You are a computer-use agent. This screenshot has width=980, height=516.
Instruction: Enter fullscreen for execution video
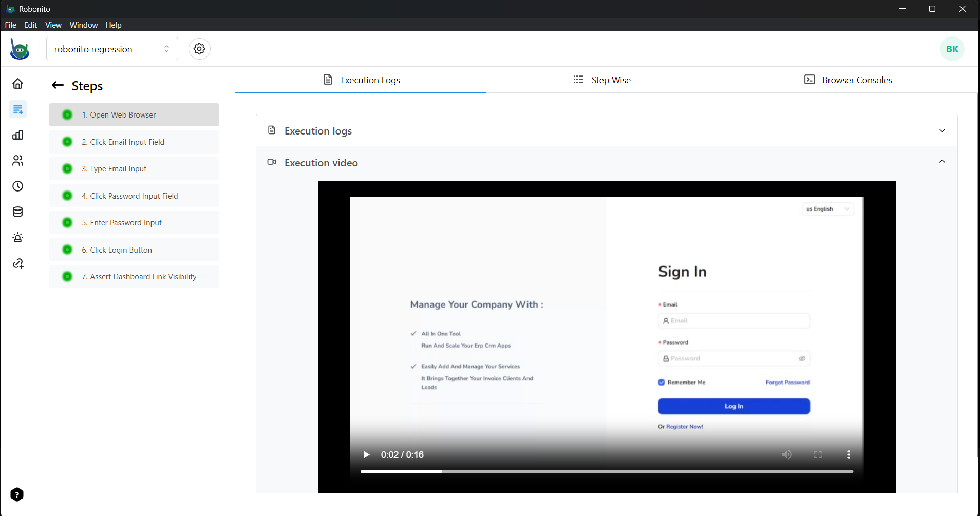click(x=818, y=454)
